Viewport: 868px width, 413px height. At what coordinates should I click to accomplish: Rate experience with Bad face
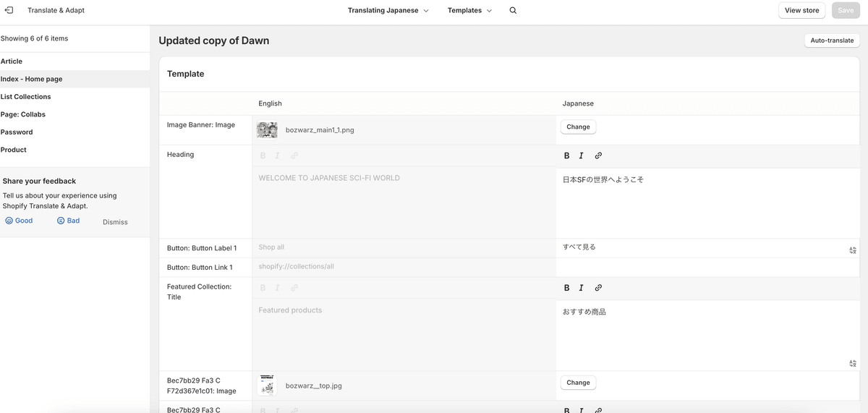coord(69,221)
